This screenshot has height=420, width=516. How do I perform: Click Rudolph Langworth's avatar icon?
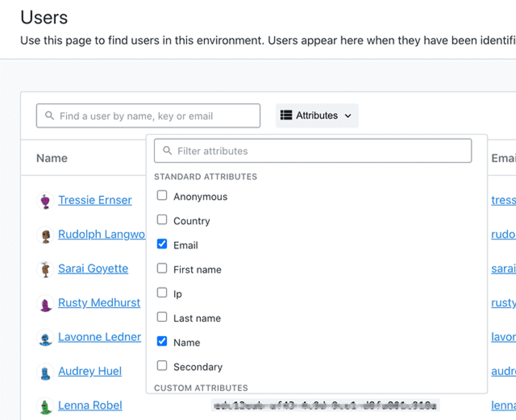tap(45, 234)
